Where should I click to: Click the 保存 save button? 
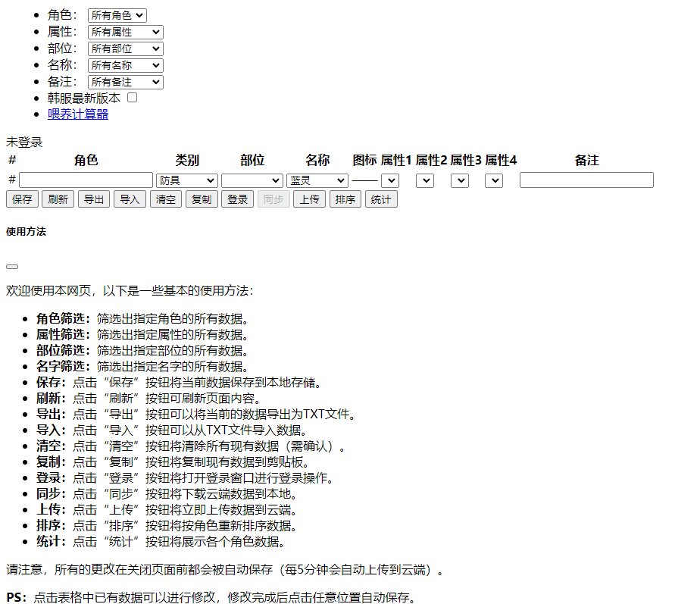coord(22,199)
